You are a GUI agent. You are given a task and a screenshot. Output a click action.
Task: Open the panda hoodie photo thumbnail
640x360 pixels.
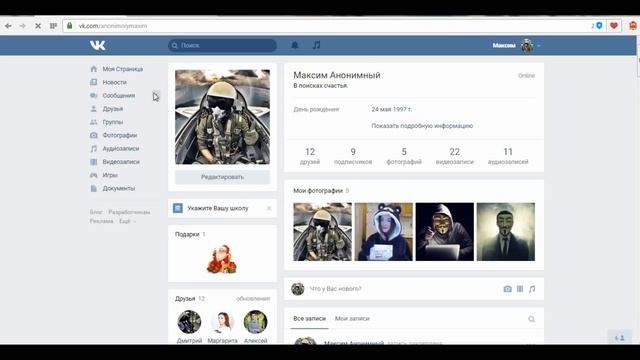tap(384, 232)
